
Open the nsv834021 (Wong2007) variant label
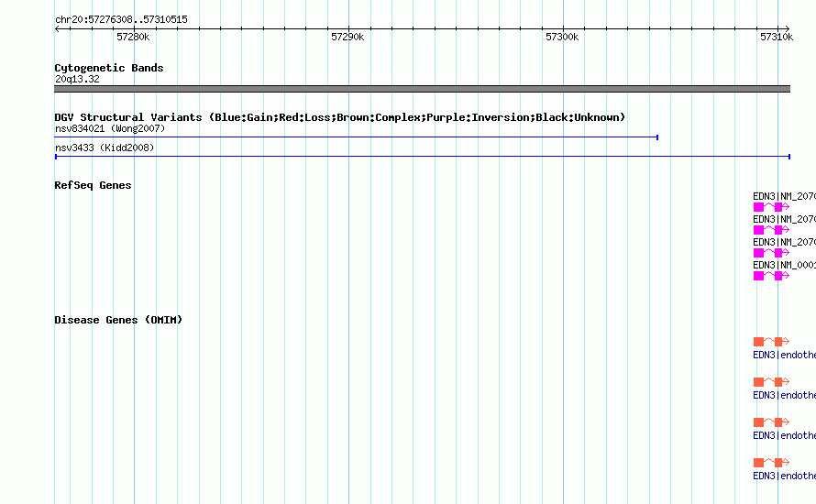[110, 128]
